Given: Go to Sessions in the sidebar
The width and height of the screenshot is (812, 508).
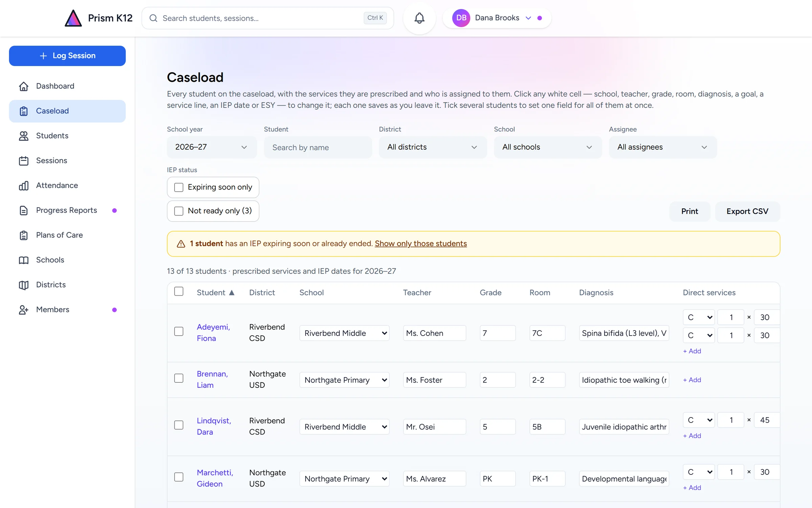Looking at the screenshot, I should pyautogui.click(x=67, y=161).
